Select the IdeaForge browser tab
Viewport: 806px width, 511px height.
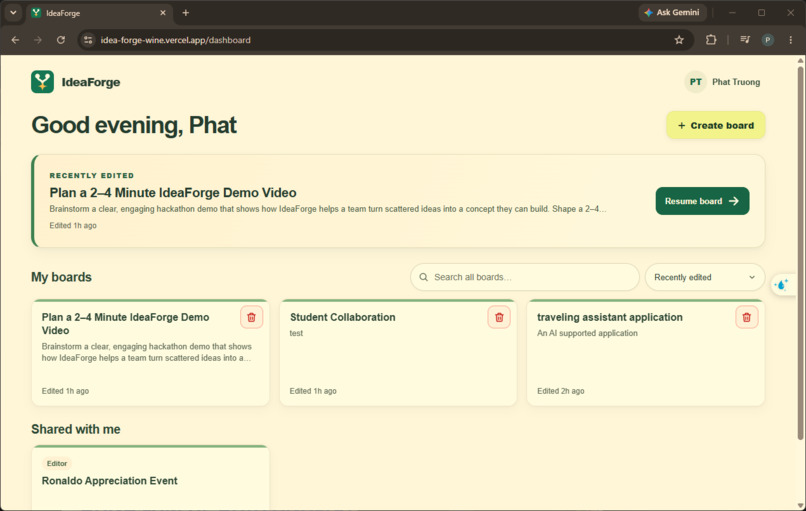click(99, 13)
